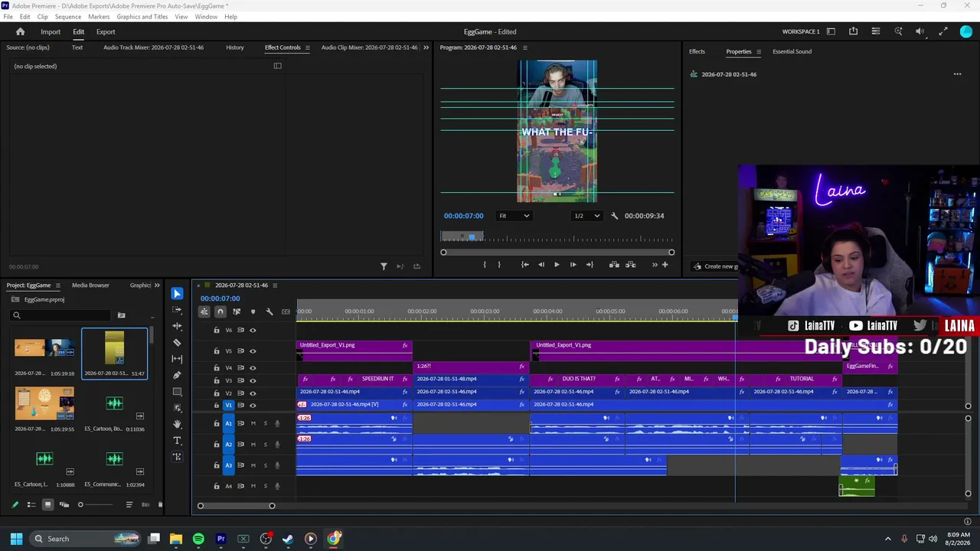The image size is (980, 551).
Task: Go to the Export workspace
Action: click(106, 32)
